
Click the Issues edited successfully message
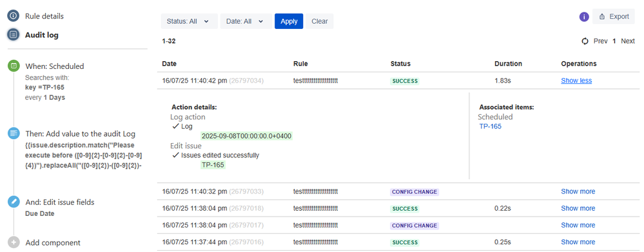(220, 155)
